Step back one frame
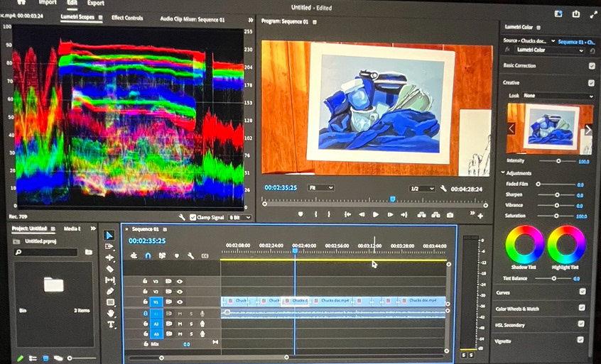Image resolution: width=601 pixels, height=364 pixels. coord(362,215)
